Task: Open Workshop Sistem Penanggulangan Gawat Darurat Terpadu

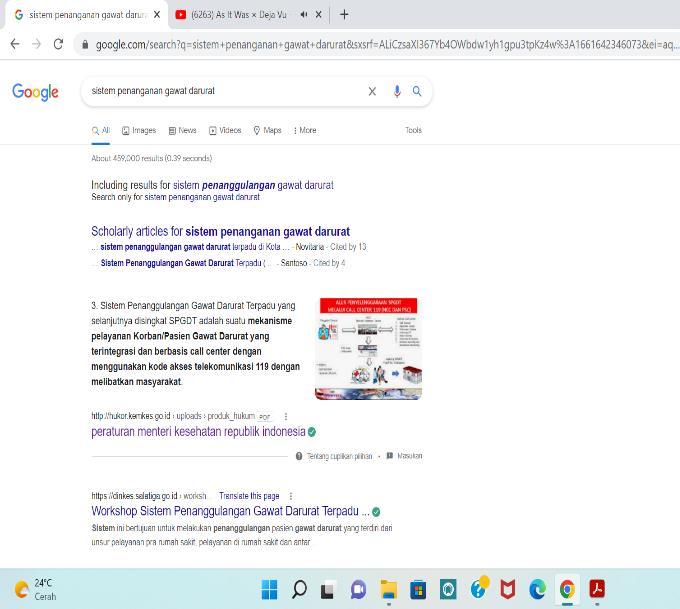Action: (230, 511)
